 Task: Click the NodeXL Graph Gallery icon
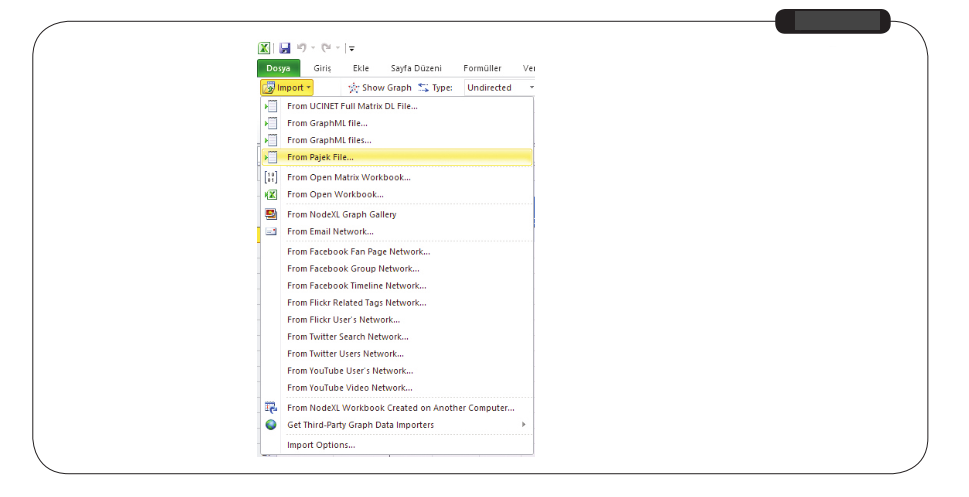pyautogui.click(x=270, y=214)
